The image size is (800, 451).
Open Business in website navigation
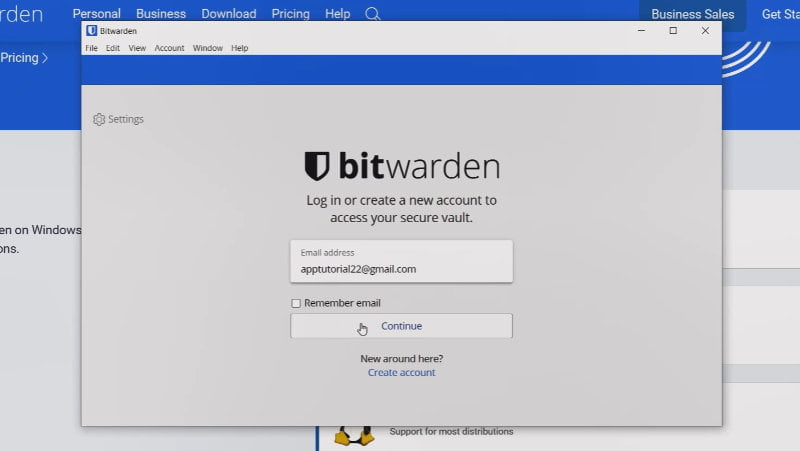tap(161, 14)
